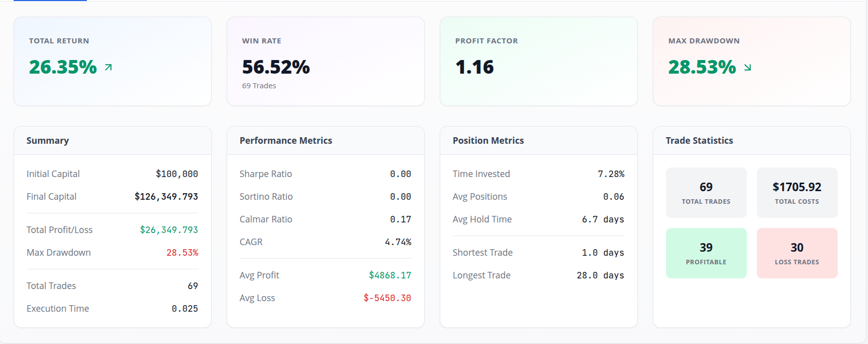Select the Execution Time value 0.025
Screen dimensions: 868x344
point(185,309)
